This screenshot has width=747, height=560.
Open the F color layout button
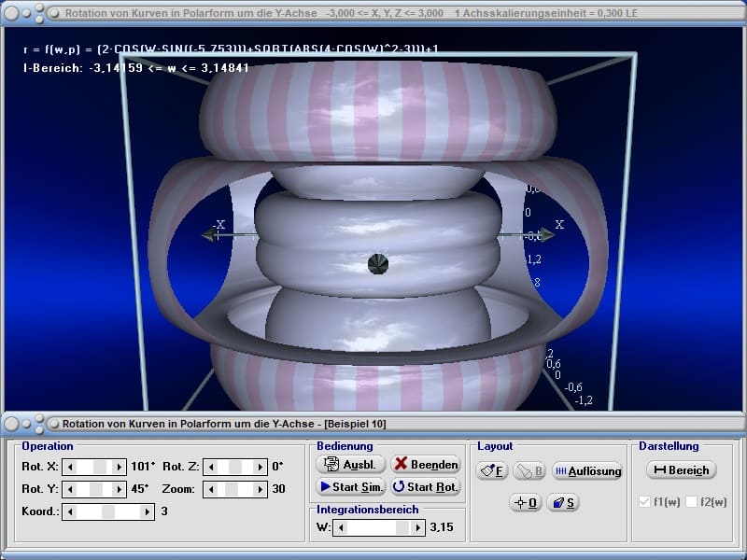click(491, 471)
